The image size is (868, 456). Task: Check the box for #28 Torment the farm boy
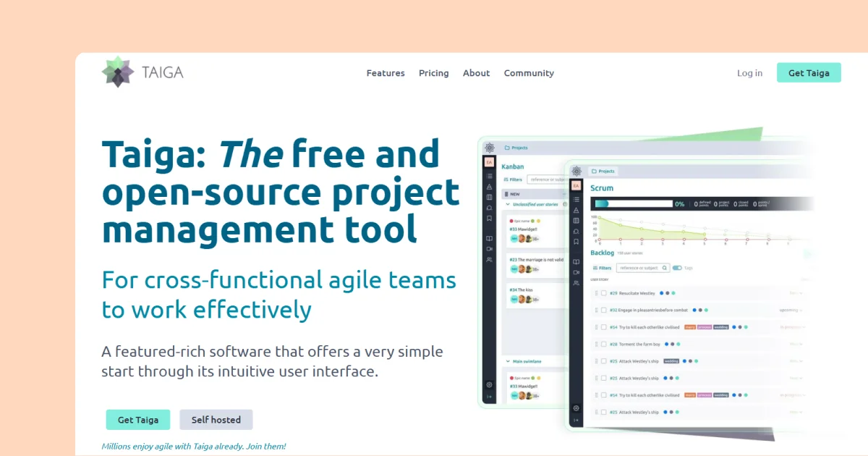[604, 344]
